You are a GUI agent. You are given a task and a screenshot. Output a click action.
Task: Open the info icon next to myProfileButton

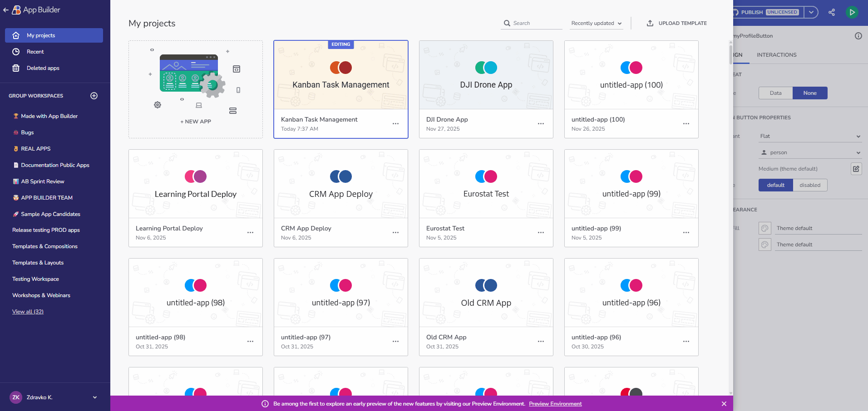(858, 36)
